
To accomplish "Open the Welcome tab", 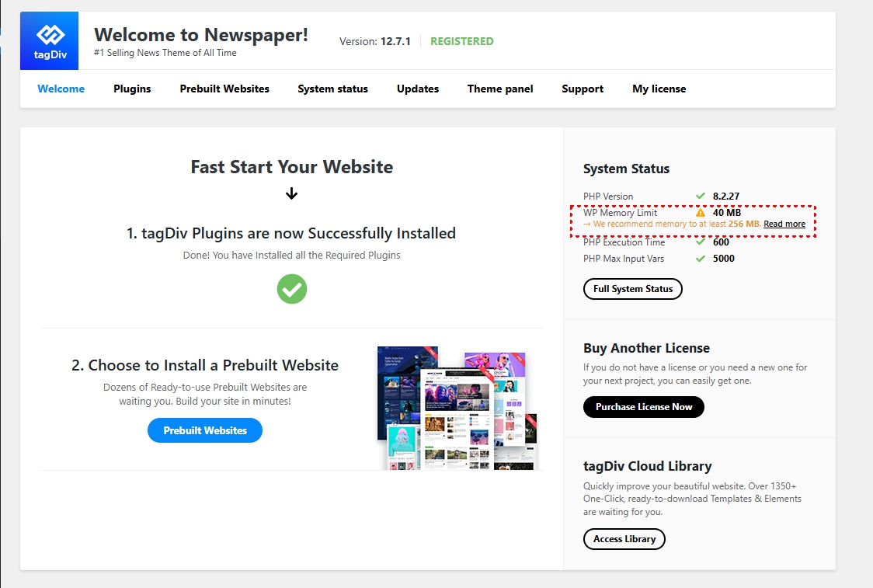I will 61,89.
